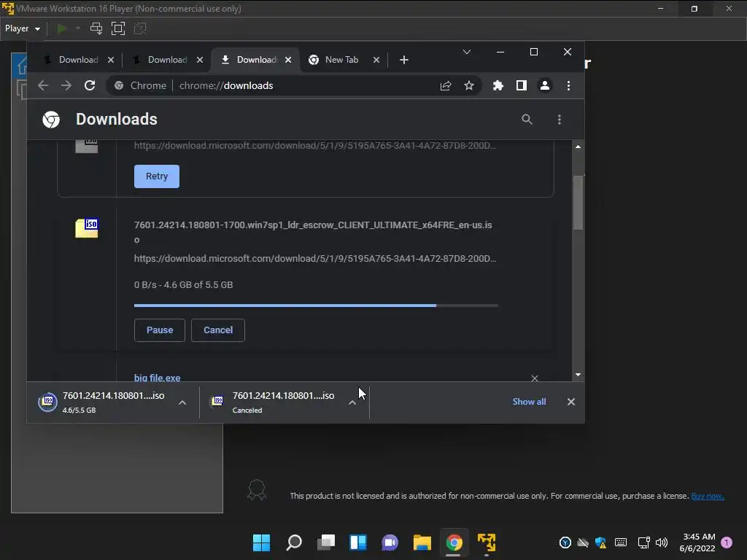
Task: Click the Canceled ISO item in shelf
Action: (x=273, y=402)
